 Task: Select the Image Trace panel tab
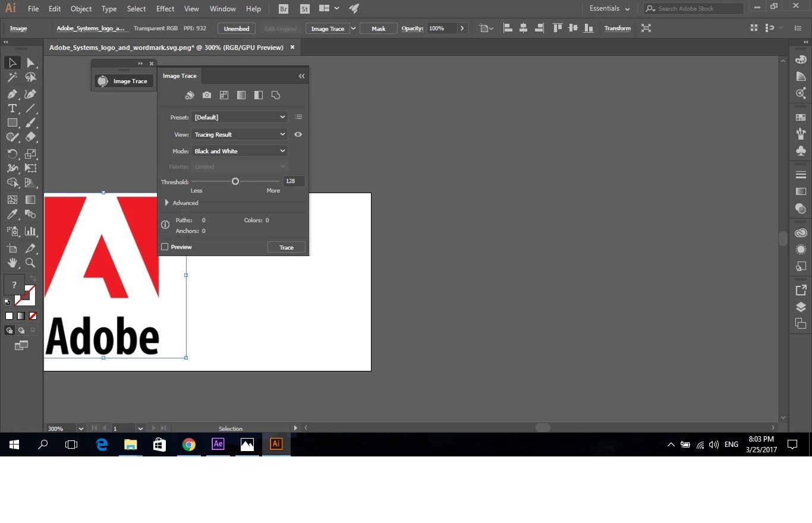180,76
